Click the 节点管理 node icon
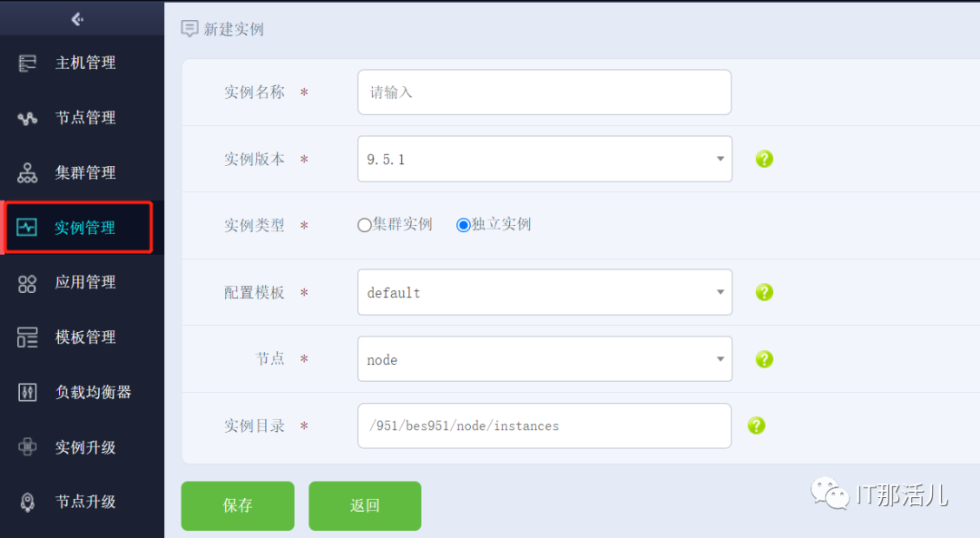The image size is (980, 538). tap(27, 118)
